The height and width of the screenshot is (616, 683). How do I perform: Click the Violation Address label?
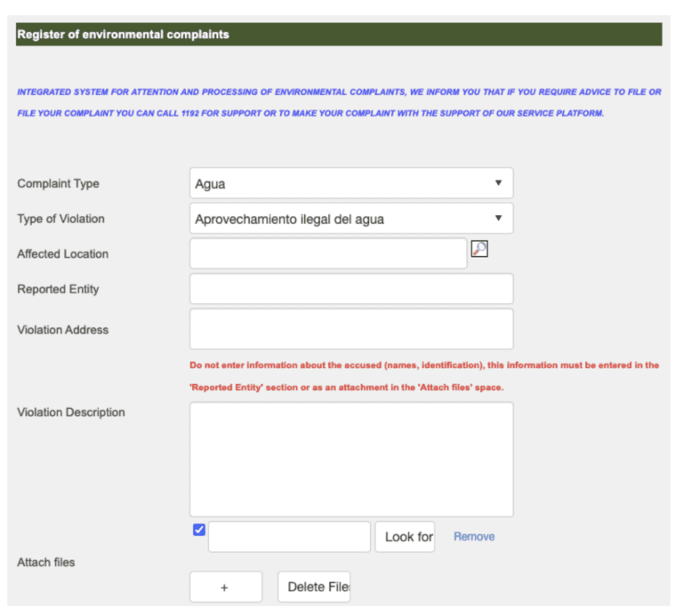click(62, 330)
